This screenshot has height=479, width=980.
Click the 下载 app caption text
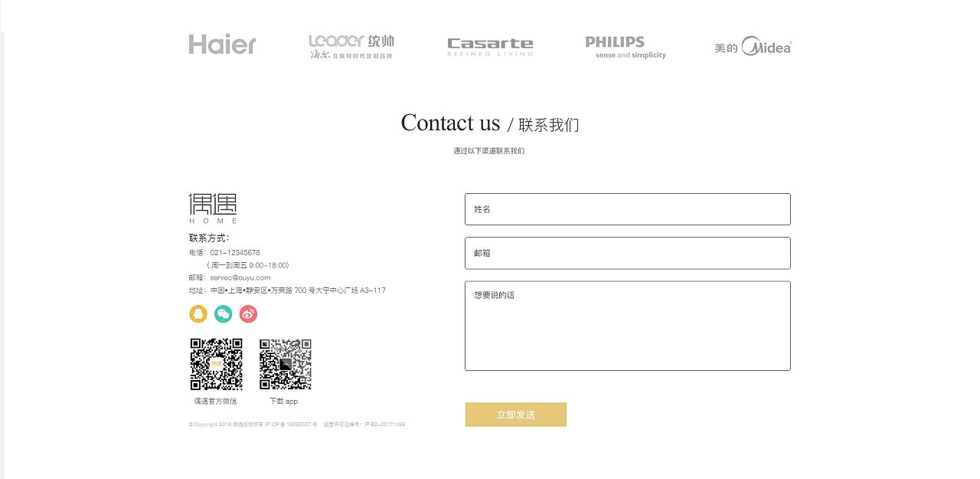click(284, 402)
